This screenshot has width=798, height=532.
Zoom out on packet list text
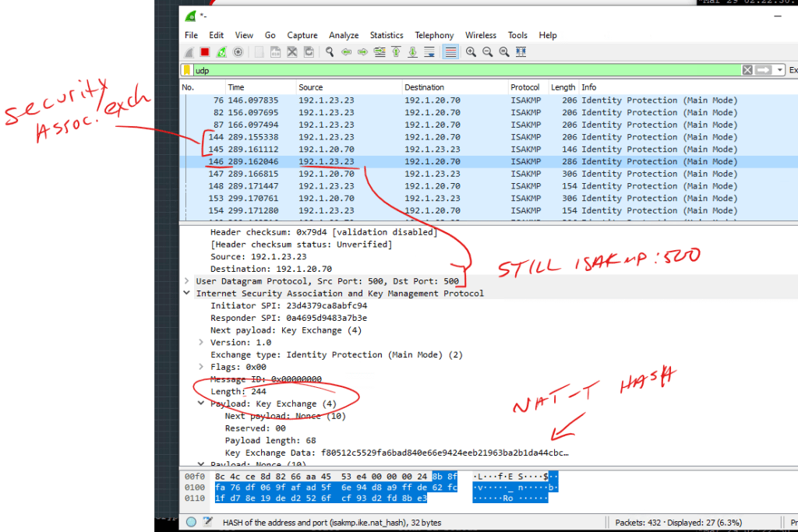coord(488,52)
